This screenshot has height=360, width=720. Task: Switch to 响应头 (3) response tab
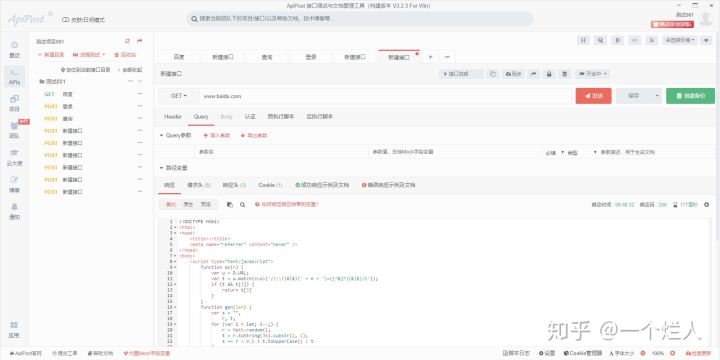pos(234,185)
